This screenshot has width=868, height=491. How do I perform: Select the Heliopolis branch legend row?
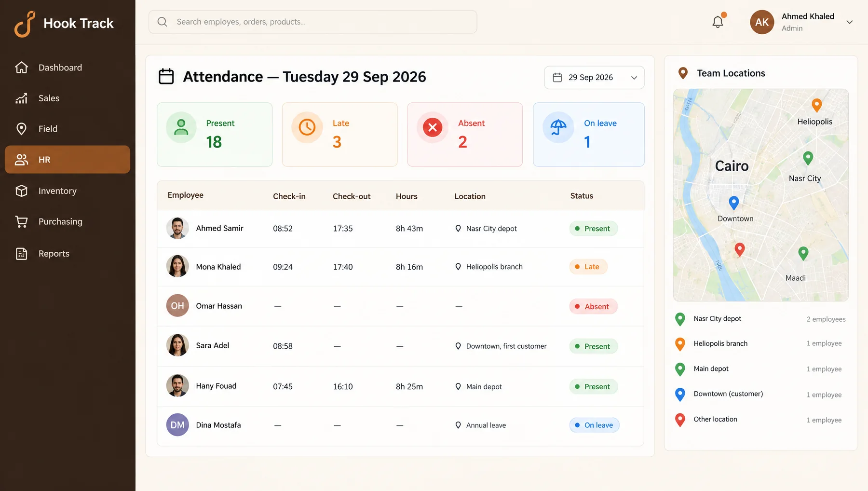tap(760, 343)
